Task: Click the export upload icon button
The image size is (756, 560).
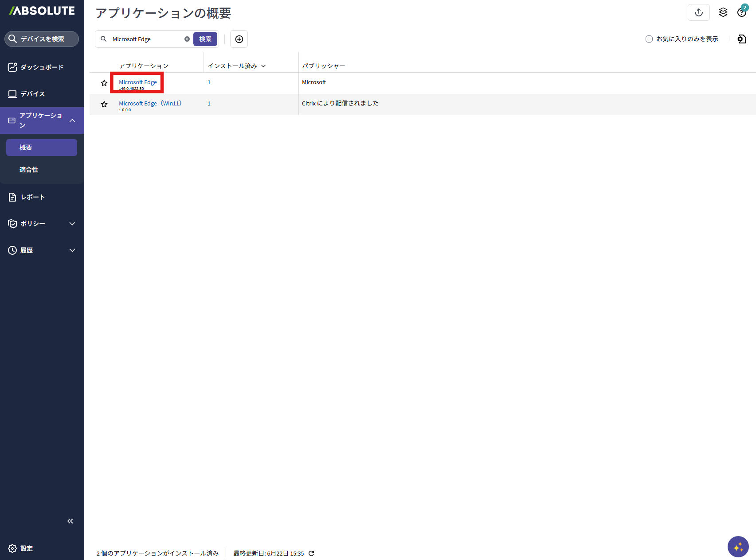Action: pyautogui.click(x=699, y=12)
